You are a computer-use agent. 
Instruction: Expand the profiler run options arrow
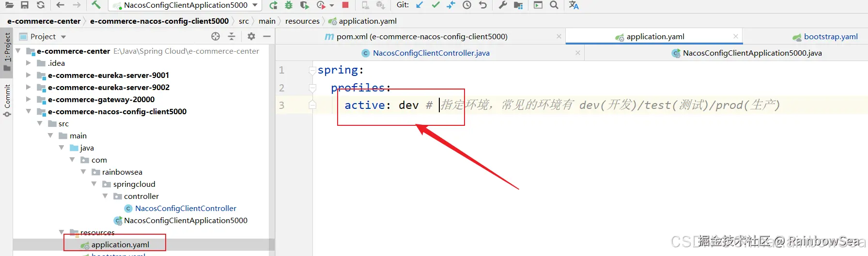coord(332,5)
